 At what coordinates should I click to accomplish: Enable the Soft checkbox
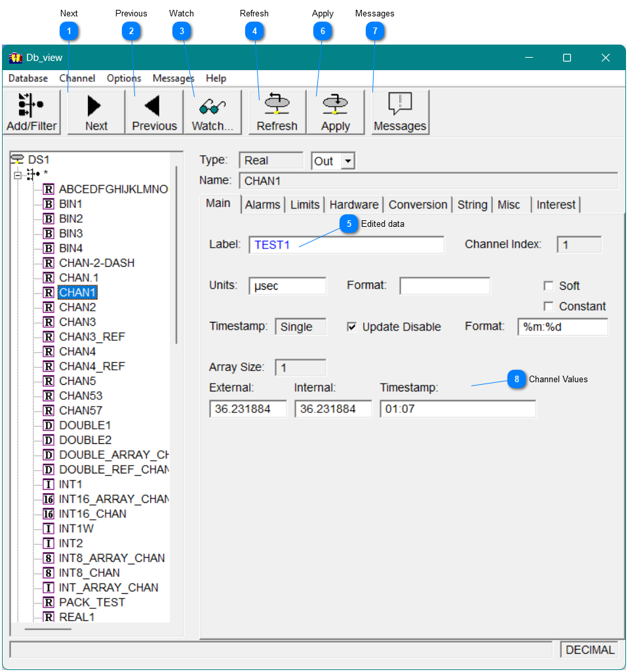pyautogui.click(x=549, y=286)
